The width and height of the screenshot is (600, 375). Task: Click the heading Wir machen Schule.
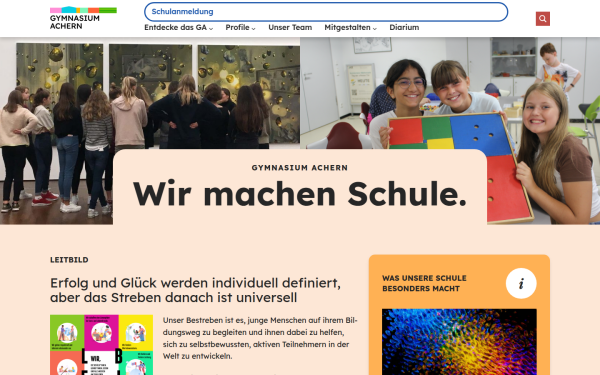pyautogui.click(x=300, y=194)
